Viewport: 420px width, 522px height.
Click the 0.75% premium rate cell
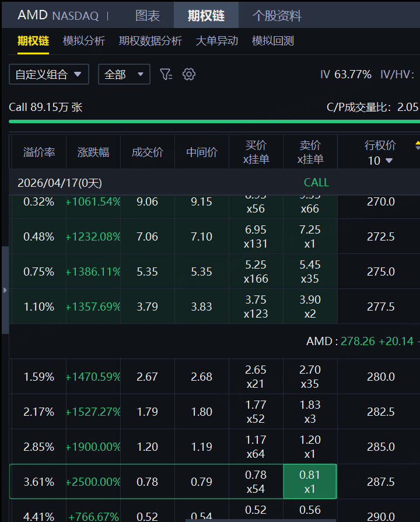(39, 272)
